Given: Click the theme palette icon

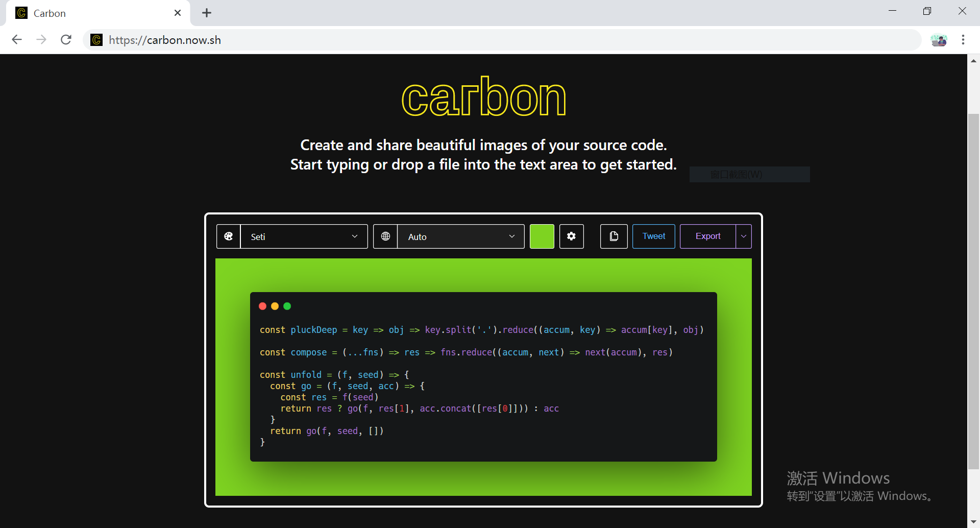Looking at the screenshot, I should coord(229,236).
